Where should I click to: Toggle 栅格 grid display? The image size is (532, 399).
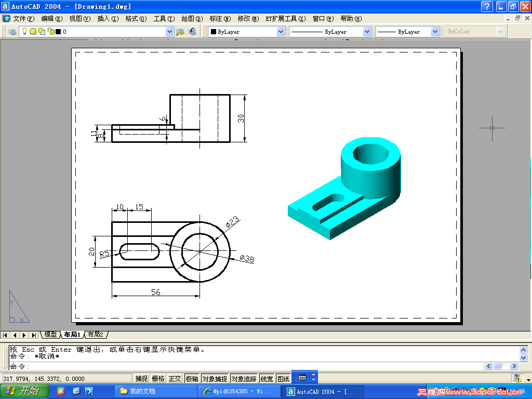click(x=158, y=379)
